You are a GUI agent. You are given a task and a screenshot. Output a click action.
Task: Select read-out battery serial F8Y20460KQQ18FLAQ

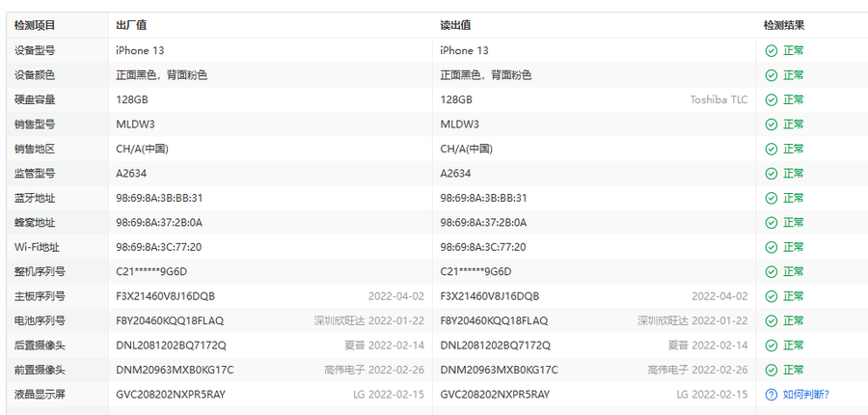[x=494, y=320]
